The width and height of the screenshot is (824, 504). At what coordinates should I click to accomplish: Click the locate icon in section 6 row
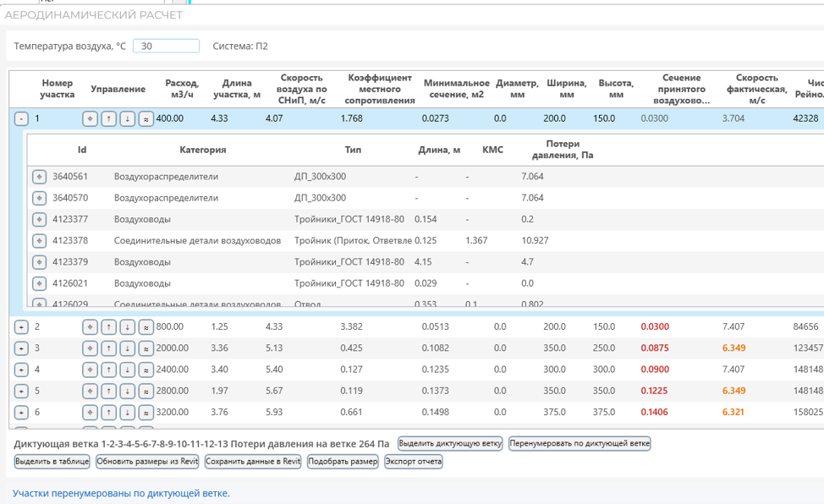[90, 413]
